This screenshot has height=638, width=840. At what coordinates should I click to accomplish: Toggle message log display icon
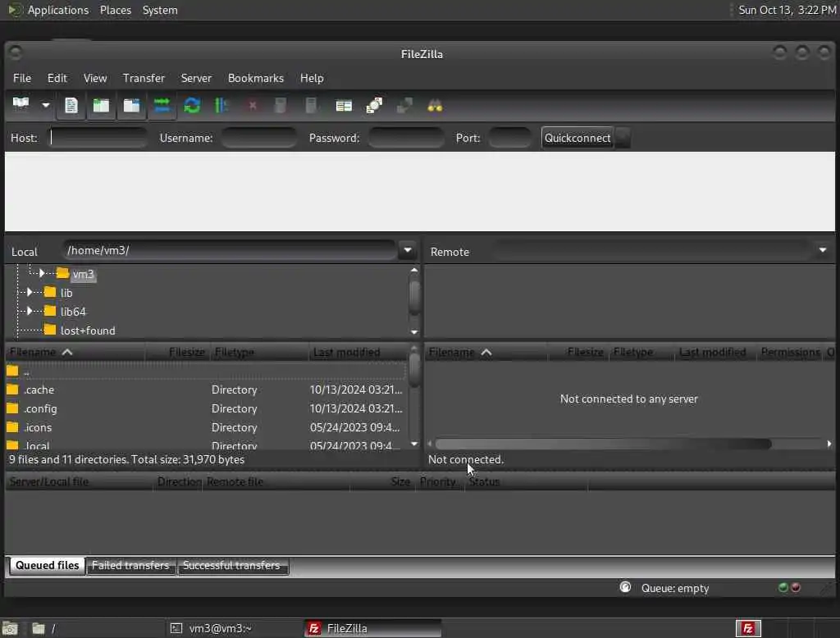pos(71,105)
